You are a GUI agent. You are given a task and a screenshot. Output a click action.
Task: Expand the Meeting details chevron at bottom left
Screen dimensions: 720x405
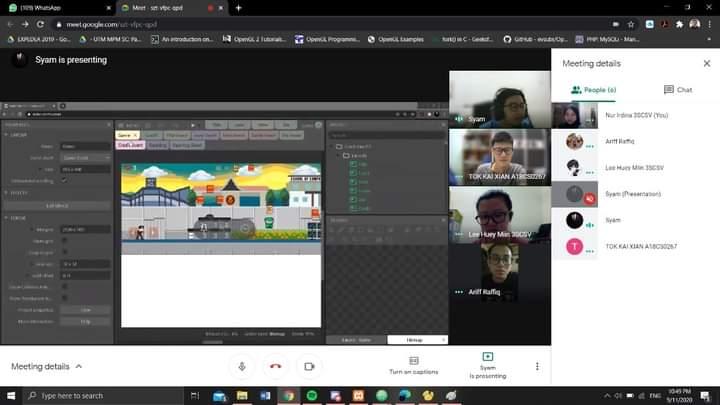pos(79,367)
